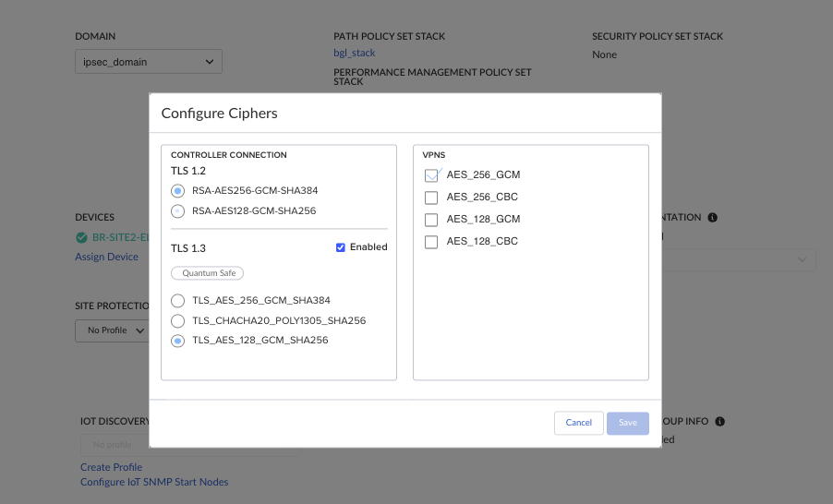Screen dimensions: 833x504
Task: Toggle the TLS 1.3 Enabled checkbox
Action: click(x=341, y=247)
